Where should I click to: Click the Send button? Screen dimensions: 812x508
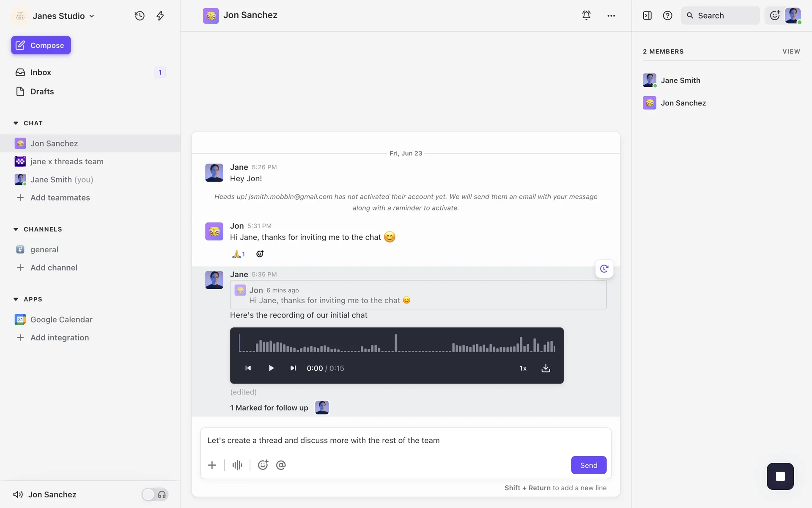pyautogui.click(x=588, y=465)
